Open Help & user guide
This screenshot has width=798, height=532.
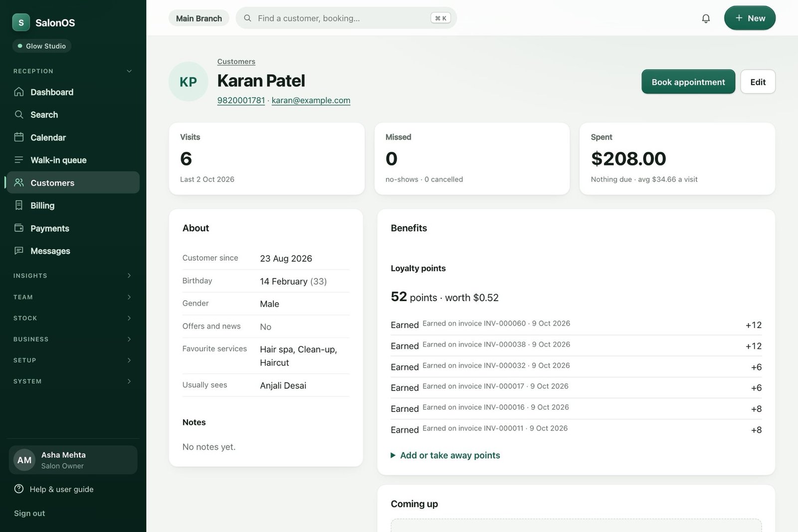pos(61,489)
